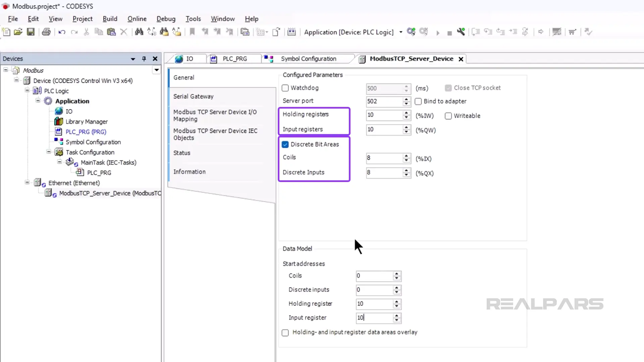Collapse the Task Configuration tree node
Screen dimensions: 644x362
point(49,152)
